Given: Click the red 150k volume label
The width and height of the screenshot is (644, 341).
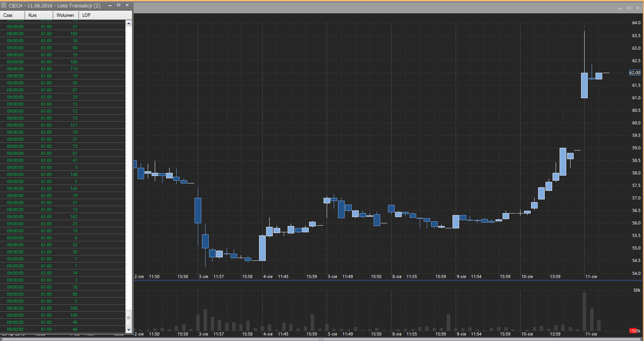Looking at the screenshot, I should [x=634, y=331].
